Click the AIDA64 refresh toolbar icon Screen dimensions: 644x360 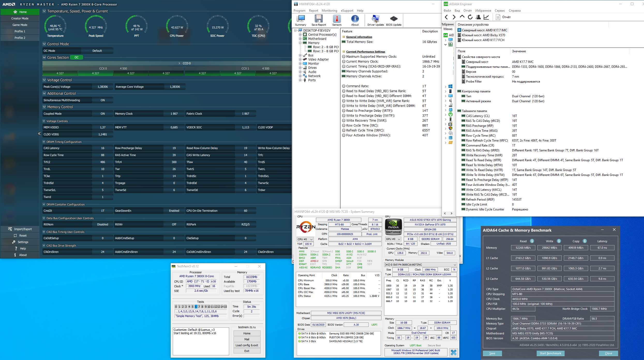[x=470, y=17]
